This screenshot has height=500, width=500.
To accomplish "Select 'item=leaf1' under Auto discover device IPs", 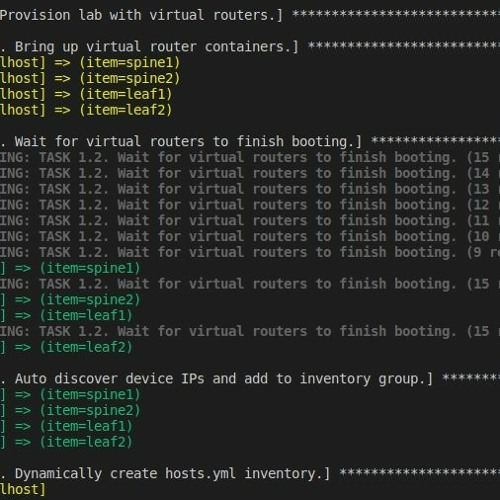I will pyautogui.click(x=66, y=426).
